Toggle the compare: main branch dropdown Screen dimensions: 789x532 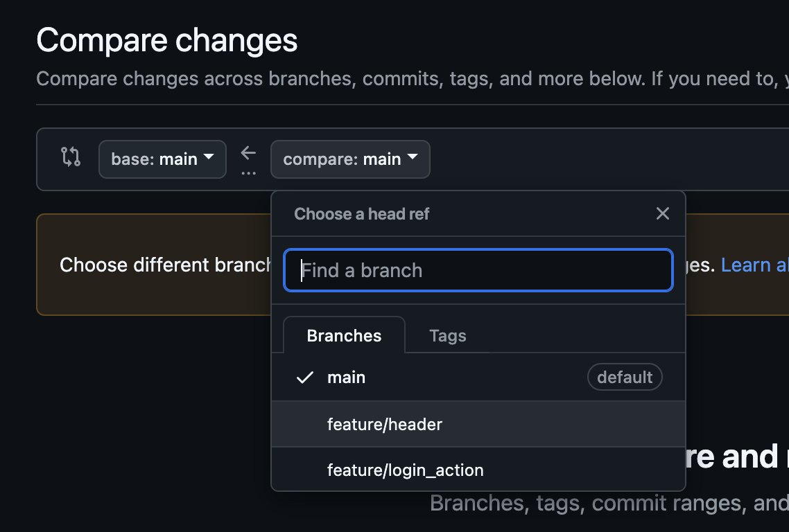(350, 159)
